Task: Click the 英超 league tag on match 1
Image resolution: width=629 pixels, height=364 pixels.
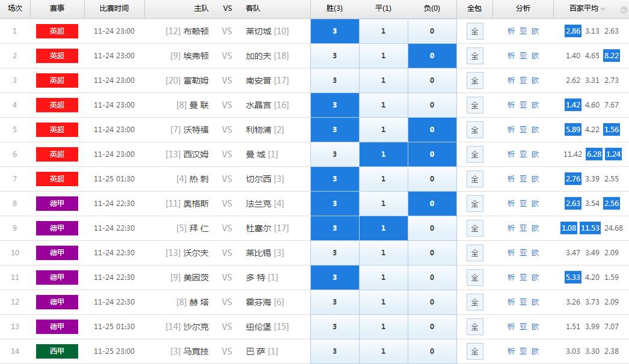Action: 57,31
